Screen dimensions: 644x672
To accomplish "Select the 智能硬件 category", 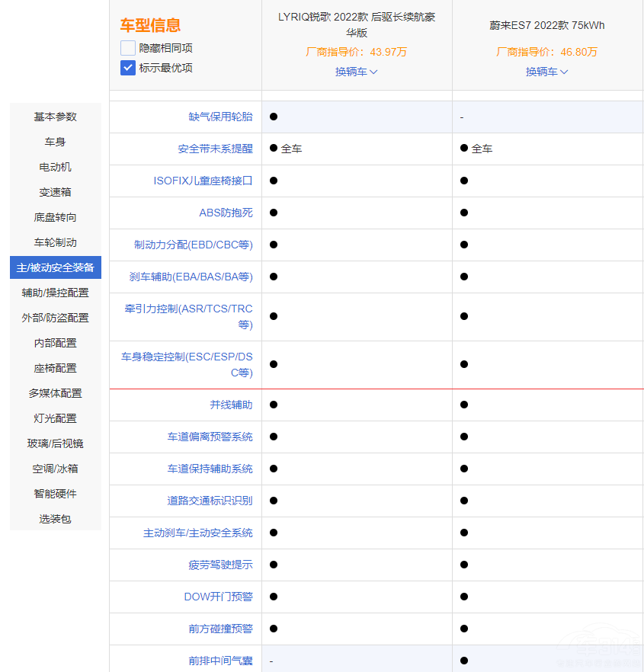I will point(54,493).
